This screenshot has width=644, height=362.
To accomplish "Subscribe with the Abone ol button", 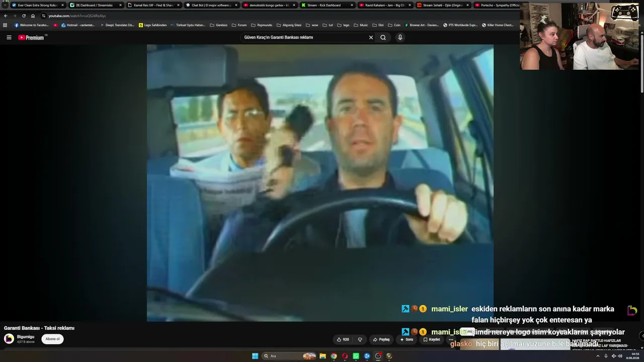I will click(52, 339).
